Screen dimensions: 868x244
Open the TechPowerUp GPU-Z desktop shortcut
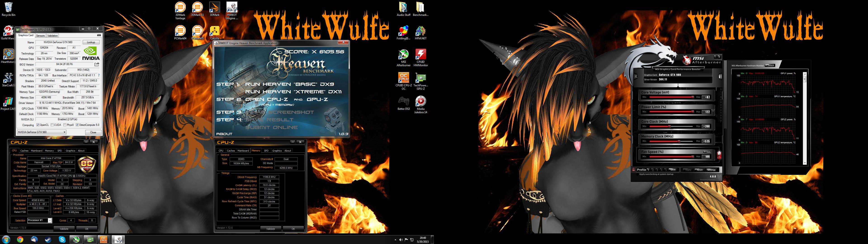[x=420, y=81]
